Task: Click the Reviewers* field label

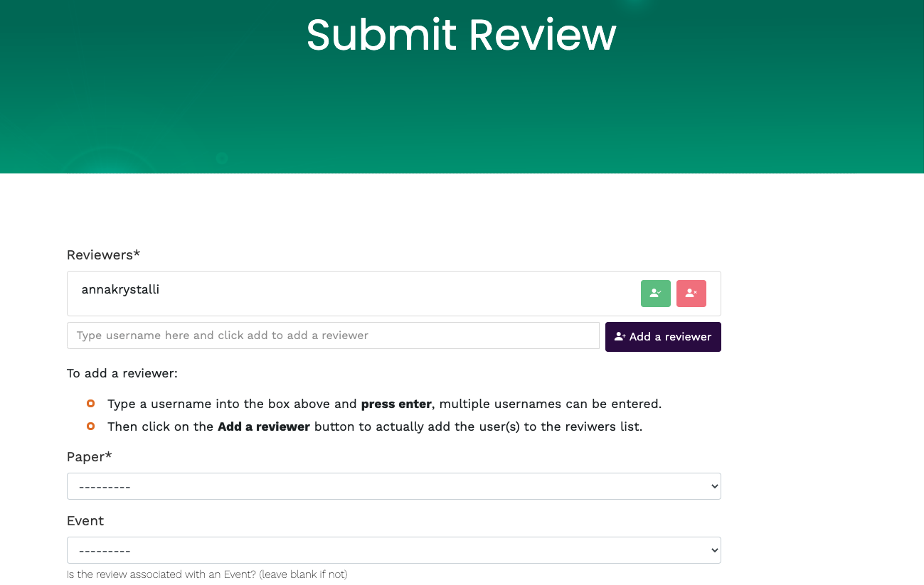Action: coord(103,254)
